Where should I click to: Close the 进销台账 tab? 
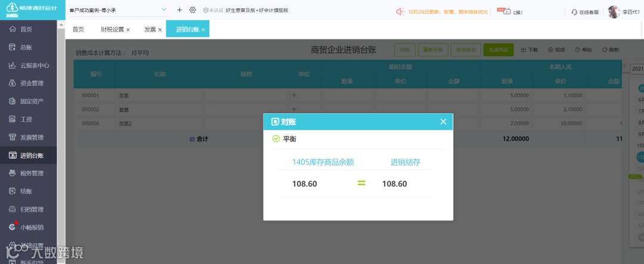203,30
